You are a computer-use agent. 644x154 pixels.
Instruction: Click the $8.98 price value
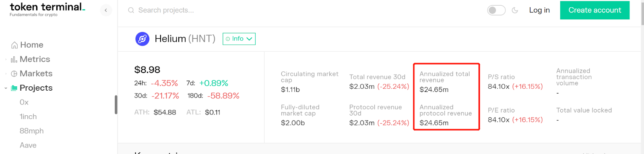(147, 70)
